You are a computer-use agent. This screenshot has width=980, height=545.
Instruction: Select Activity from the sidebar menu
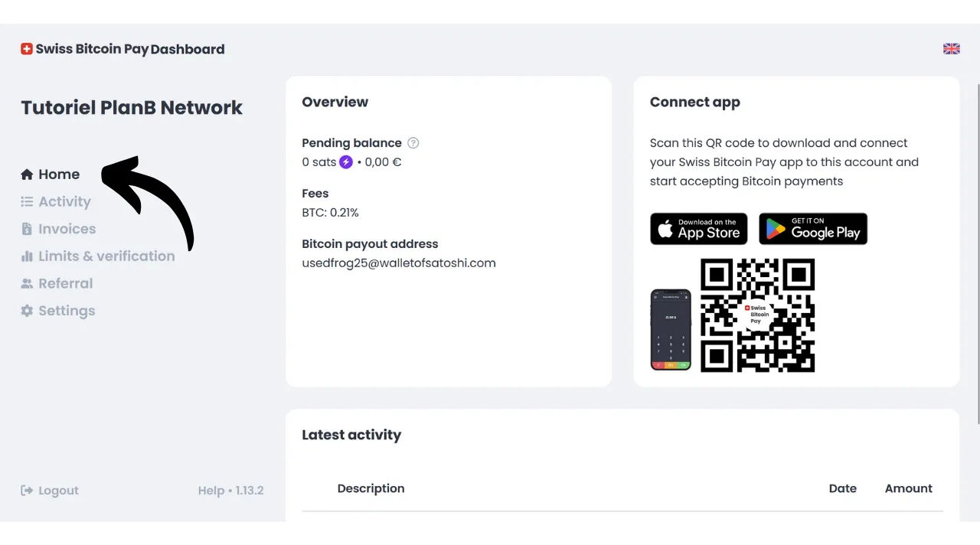coord(64,201)
